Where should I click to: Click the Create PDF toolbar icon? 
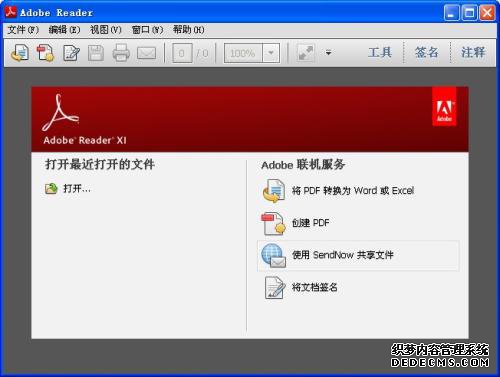pos(45,53)
